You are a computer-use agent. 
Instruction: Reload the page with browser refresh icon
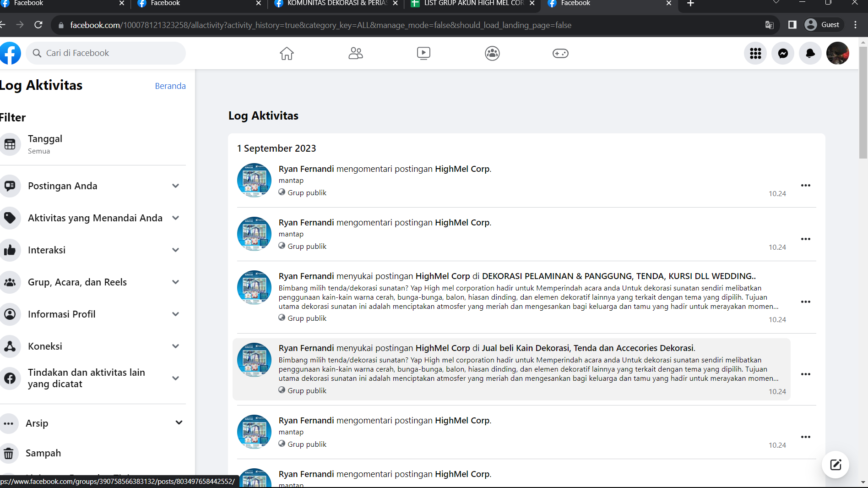pos(38,25)
